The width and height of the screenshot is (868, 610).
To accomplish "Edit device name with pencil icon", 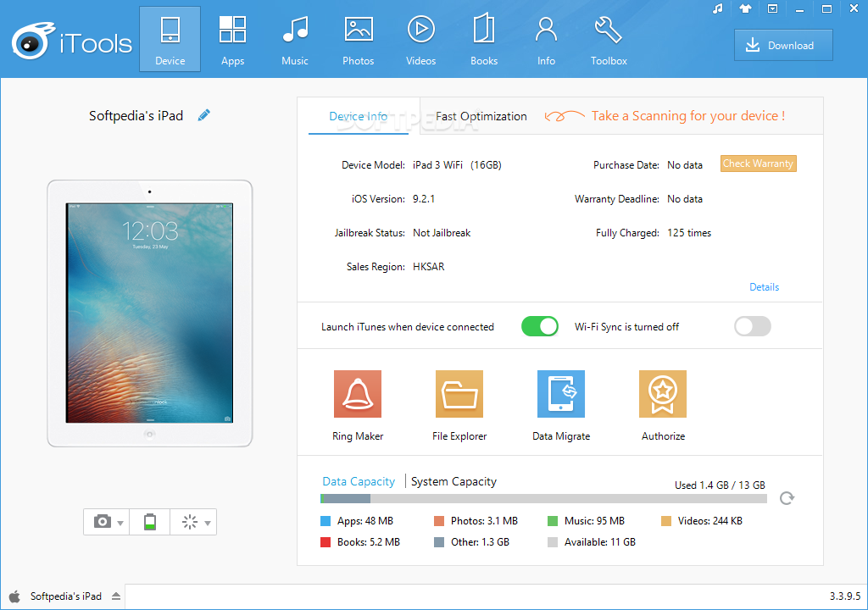I will coord(203,116).
